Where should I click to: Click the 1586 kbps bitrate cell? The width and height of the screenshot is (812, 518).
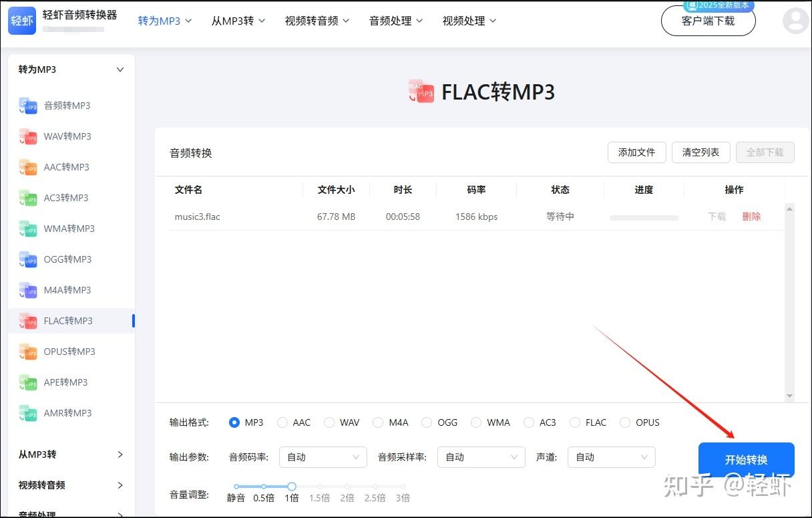476,217
